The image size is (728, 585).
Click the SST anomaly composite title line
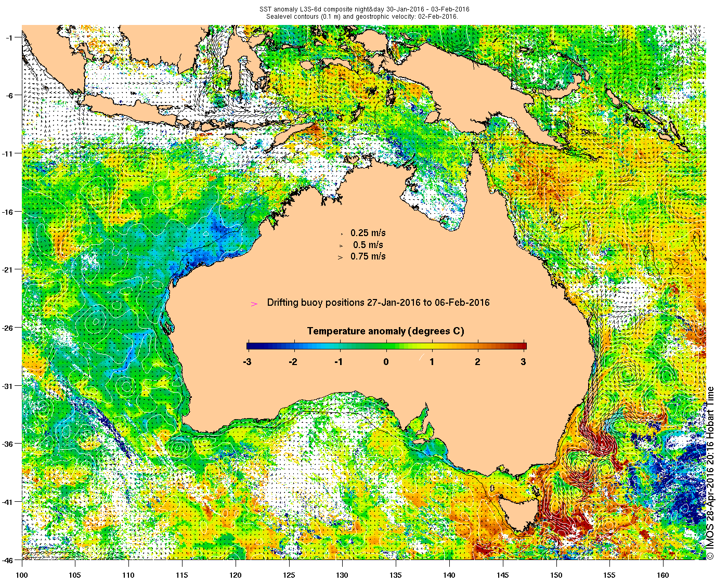click(365, 9)
